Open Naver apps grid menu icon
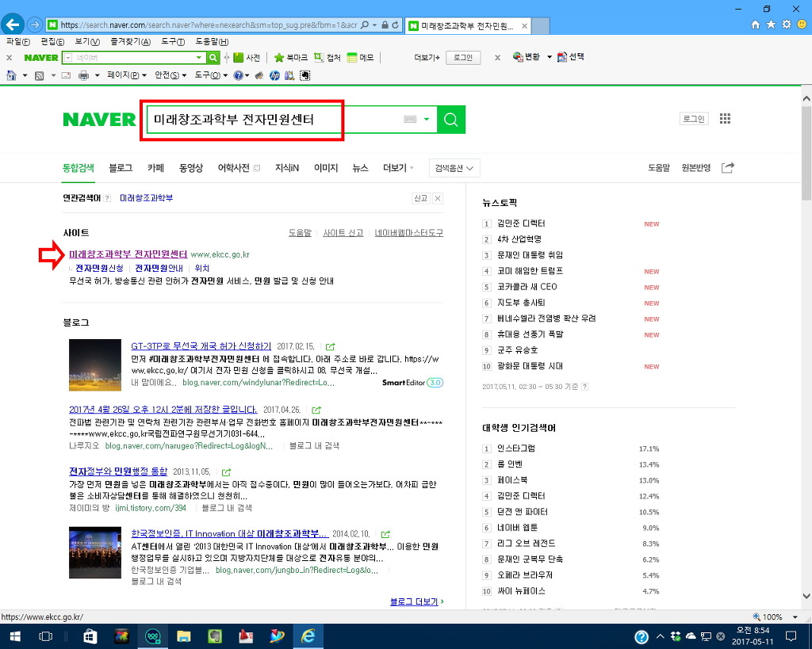Viewport: 812px width, 649px height. click(x=724, y=119)
